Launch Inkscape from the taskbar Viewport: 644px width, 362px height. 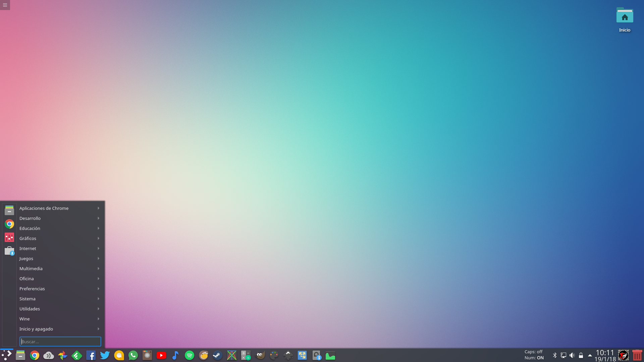288,355
